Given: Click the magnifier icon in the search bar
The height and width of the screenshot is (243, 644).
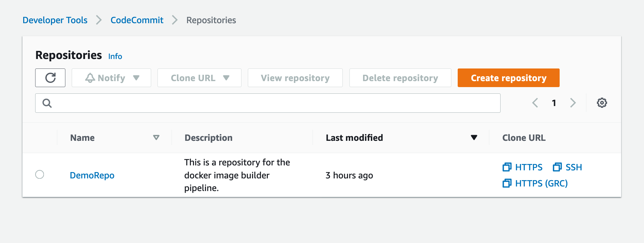Looking at the screenshot, I should 47,103.
